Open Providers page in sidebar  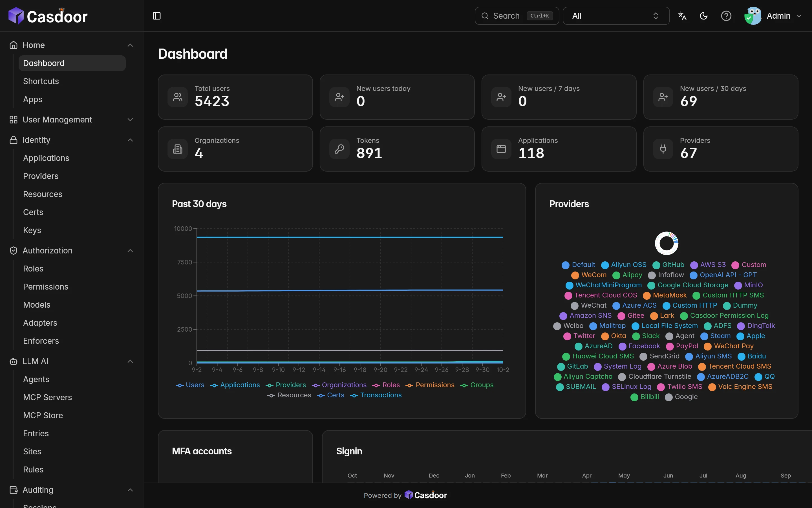click(x=72, y=176)
